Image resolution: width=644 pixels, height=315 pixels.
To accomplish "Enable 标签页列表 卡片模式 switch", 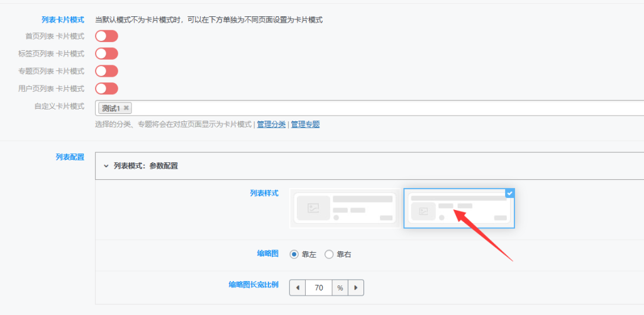I will 106,53.
